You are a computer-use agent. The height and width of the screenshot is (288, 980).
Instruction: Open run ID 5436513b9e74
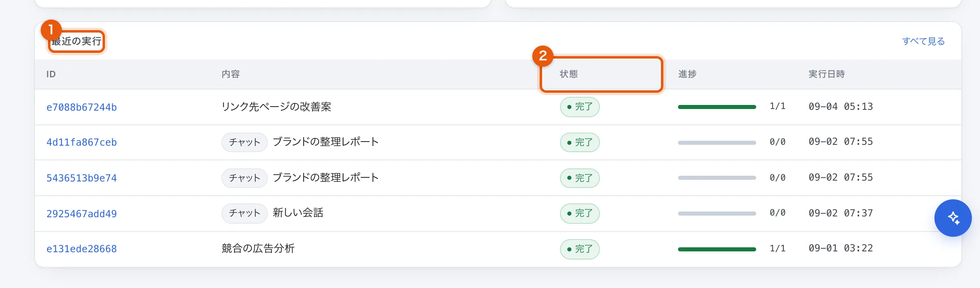click(x=81, y=178)
